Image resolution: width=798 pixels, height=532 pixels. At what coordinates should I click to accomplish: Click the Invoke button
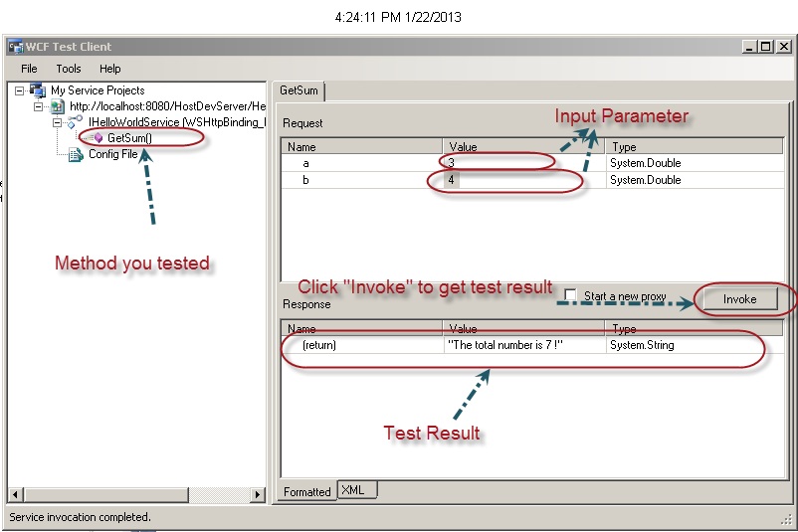[740, 299]
